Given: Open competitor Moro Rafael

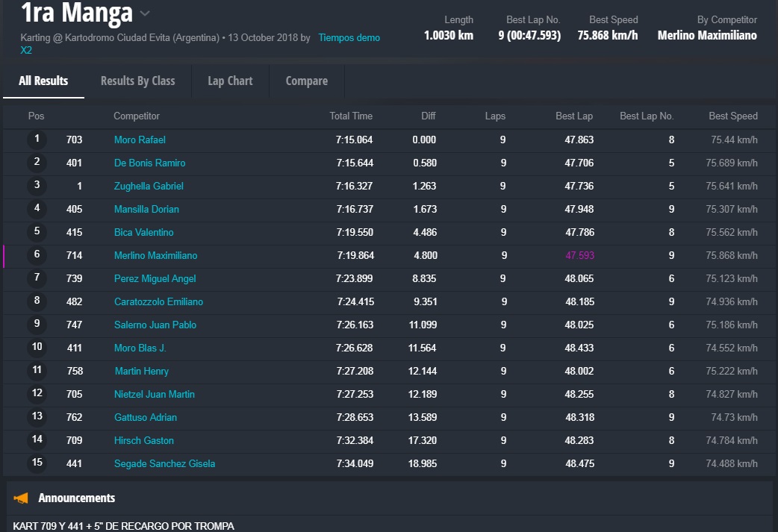Looking at the screenshot, I should point(140,140).
